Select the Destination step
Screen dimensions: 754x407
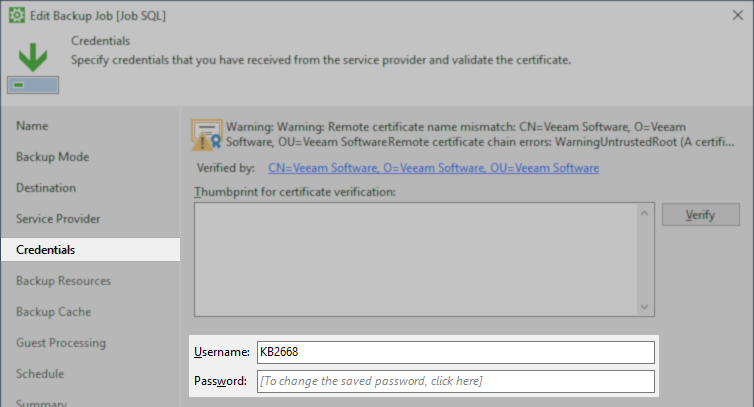[46, 188]
